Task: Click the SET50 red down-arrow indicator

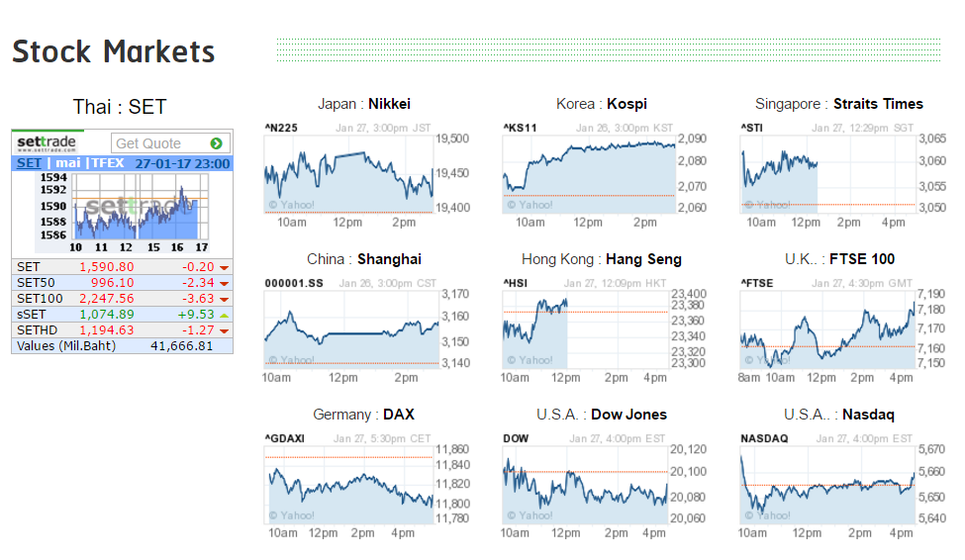Action: click(x=224, y=284)
